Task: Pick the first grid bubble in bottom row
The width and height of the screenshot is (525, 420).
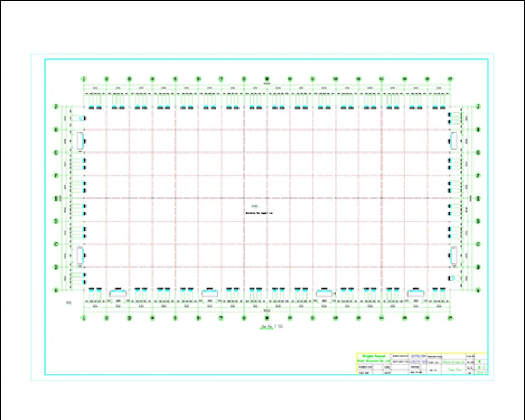Action: tap(84, 318)
